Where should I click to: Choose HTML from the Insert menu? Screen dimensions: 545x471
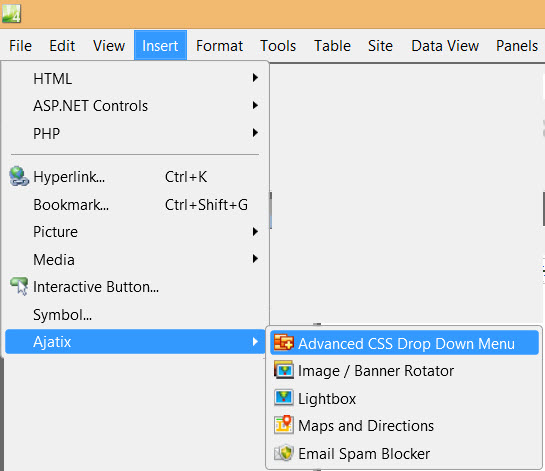135,79
